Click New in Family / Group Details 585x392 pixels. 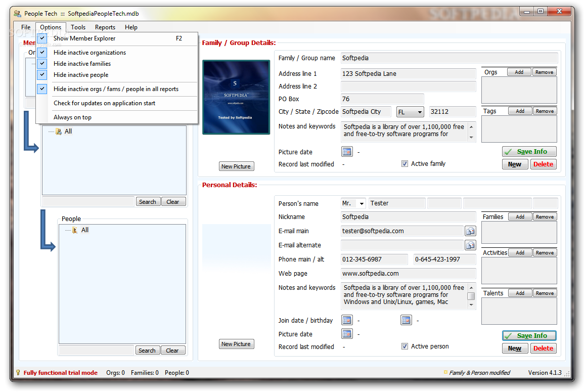click(x=515, y=164)
